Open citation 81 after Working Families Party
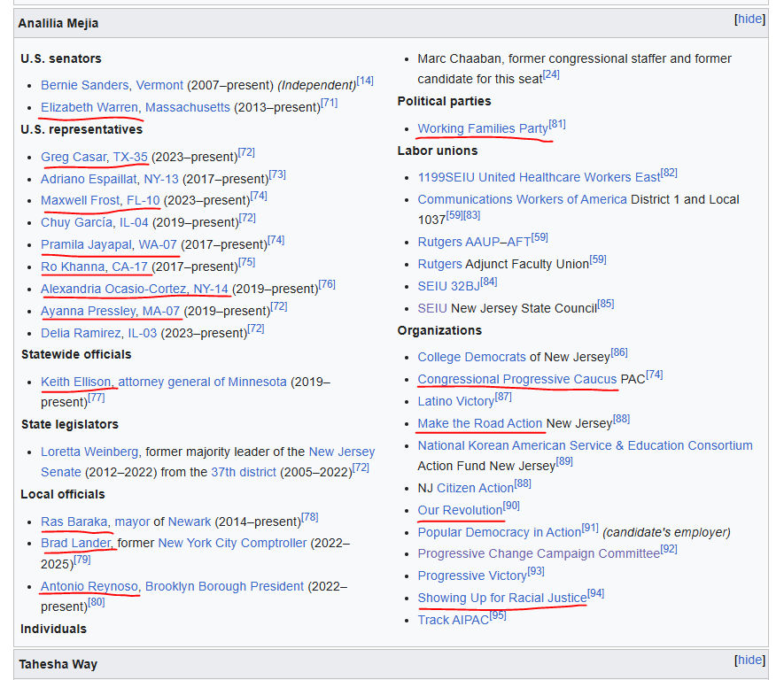 click(557, 124)
